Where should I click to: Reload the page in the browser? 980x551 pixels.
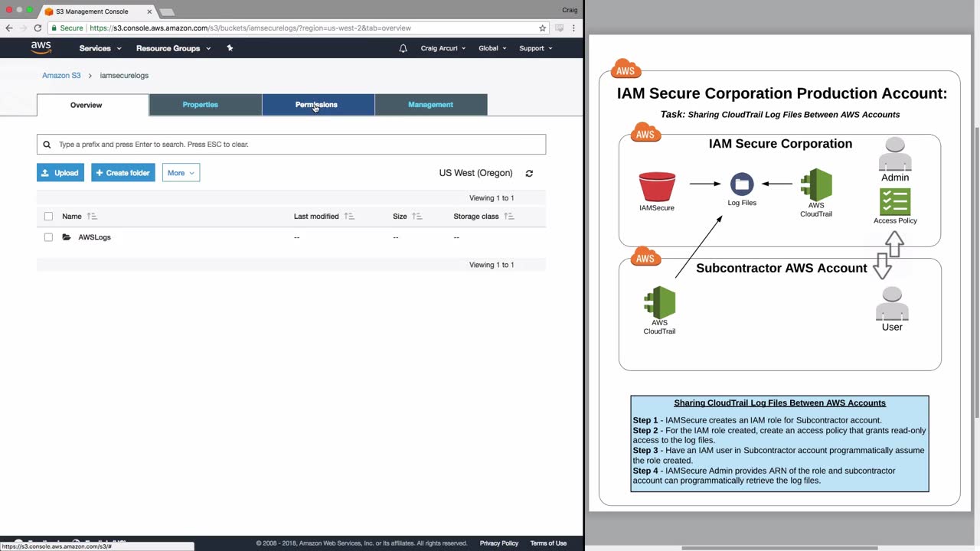point(38,28)
